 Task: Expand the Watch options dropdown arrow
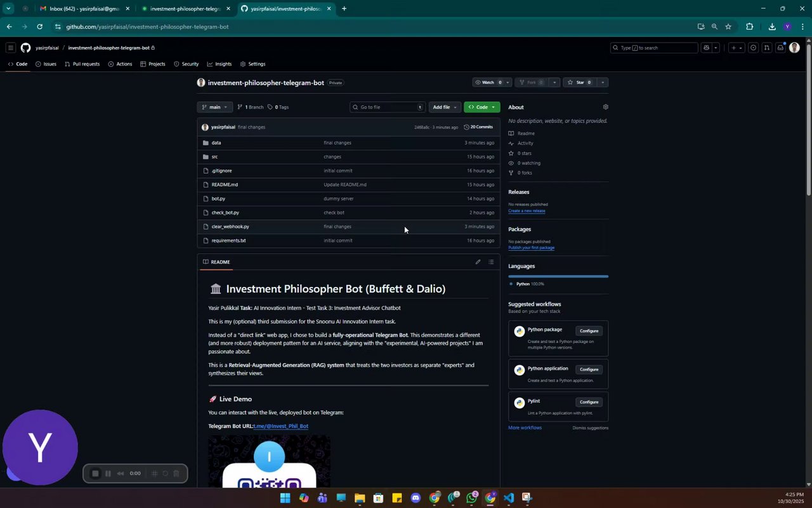click(507, 83)
